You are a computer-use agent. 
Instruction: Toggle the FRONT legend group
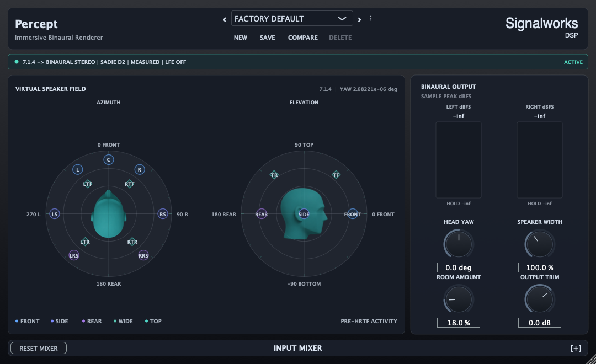[28, 321]
